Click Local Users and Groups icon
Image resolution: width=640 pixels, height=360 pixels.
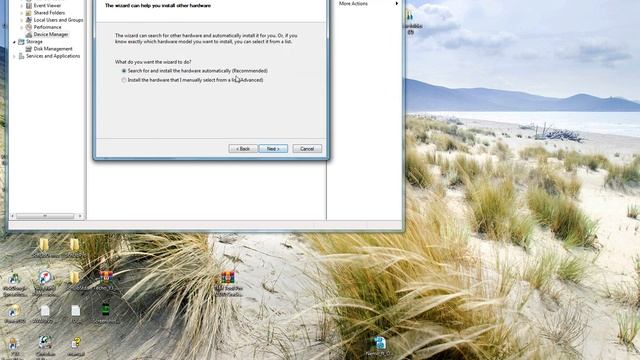click(x=29, y=20)
